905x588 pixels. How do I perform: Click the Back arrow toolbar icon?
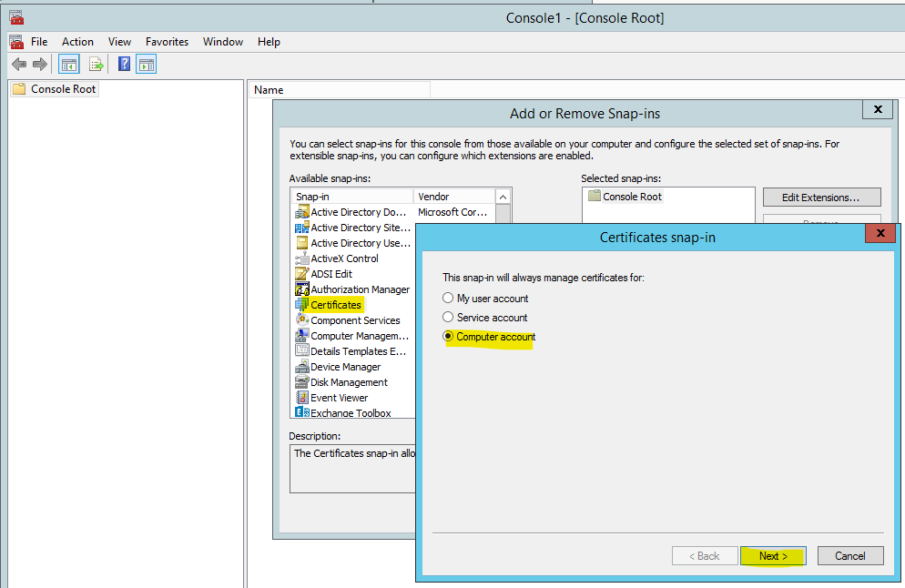click(18, 64)
